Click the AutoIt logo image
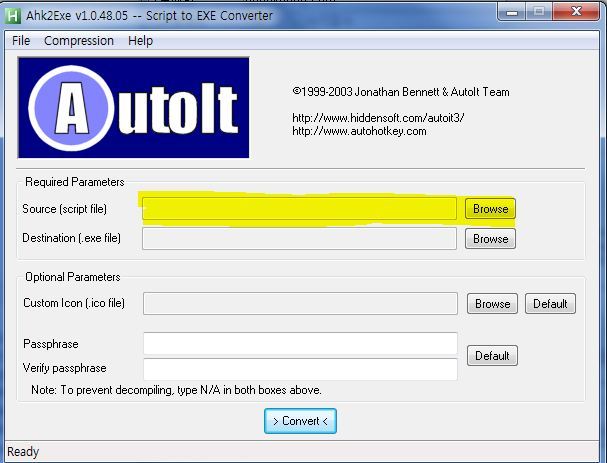This screenshot has width=607, height=463. pos(134,108)
